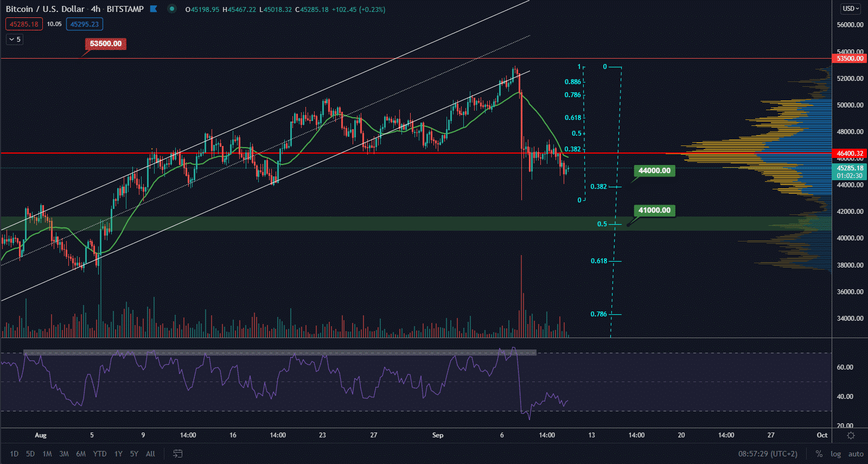Toggle log scale on price axis

pos(835,454)
